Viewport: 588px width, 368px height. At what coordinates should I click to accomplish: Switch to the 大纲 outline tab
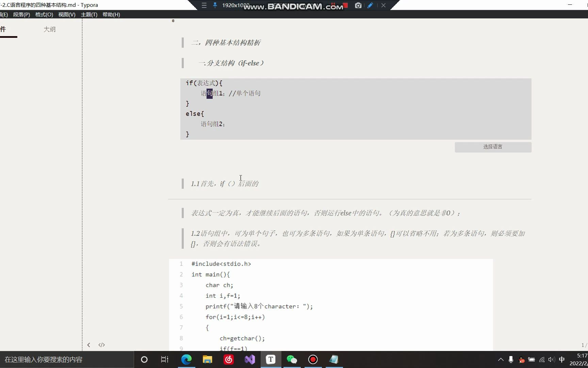click(x=50, y=29)
